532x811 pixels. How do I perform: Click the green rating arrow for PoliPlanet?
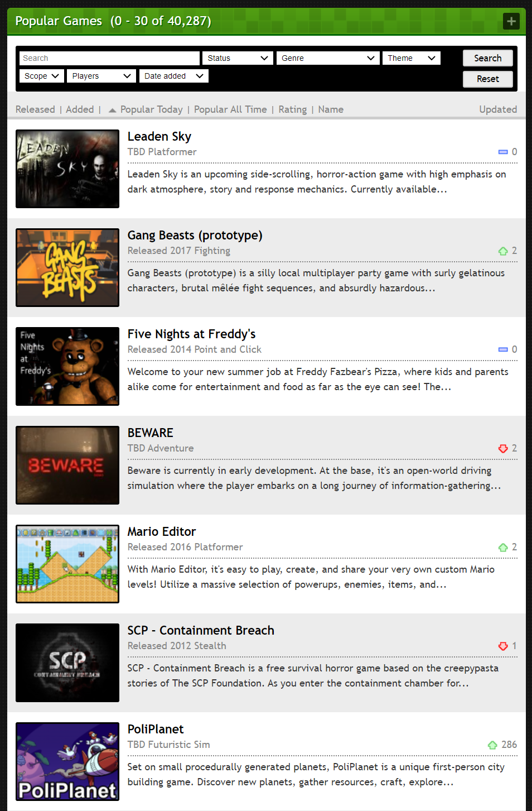click(492, 745)
